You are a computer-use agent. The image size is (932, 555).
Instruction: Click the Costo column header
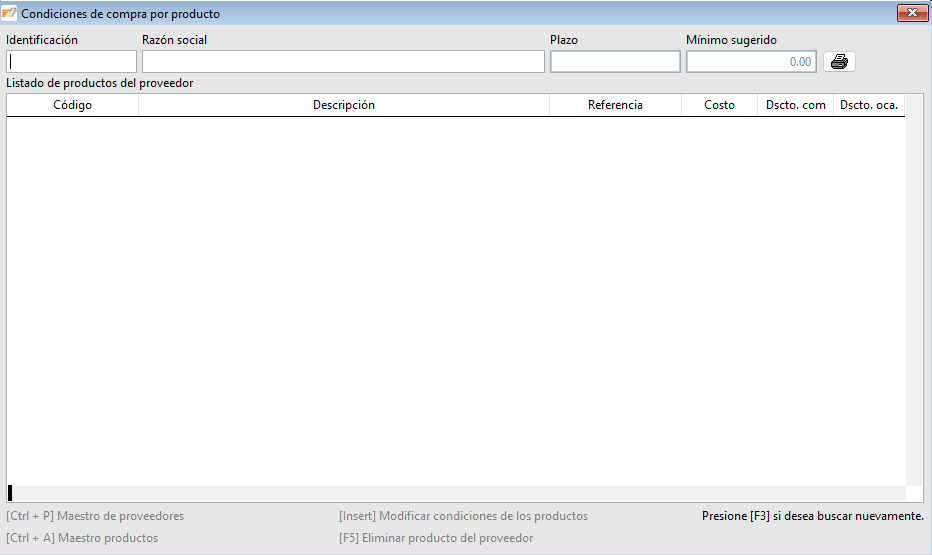[x=719, y=105]
